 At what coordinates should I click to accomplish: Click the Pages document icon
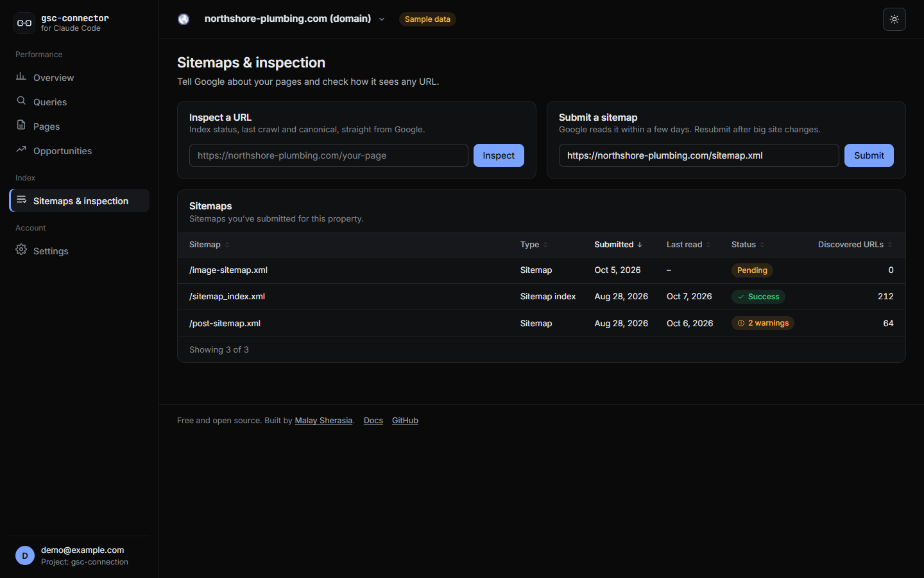(21, 125)
